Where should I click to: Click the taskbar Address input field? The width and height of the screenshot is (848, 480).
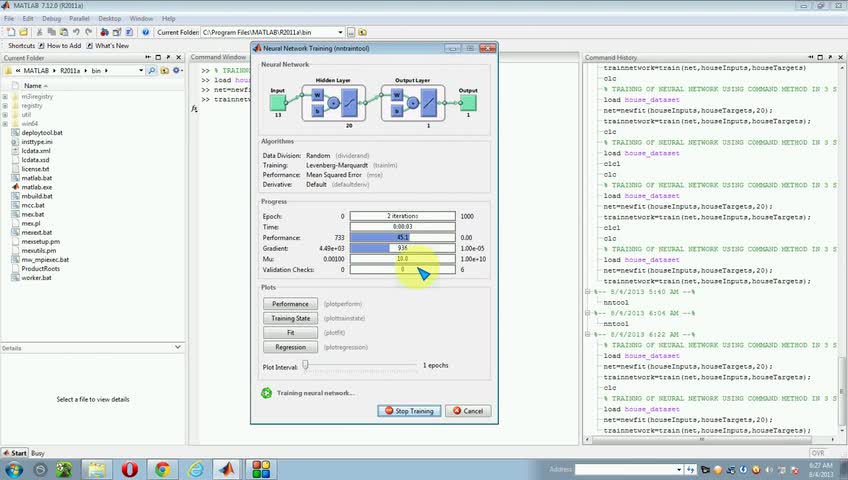(x=625, y=469)
